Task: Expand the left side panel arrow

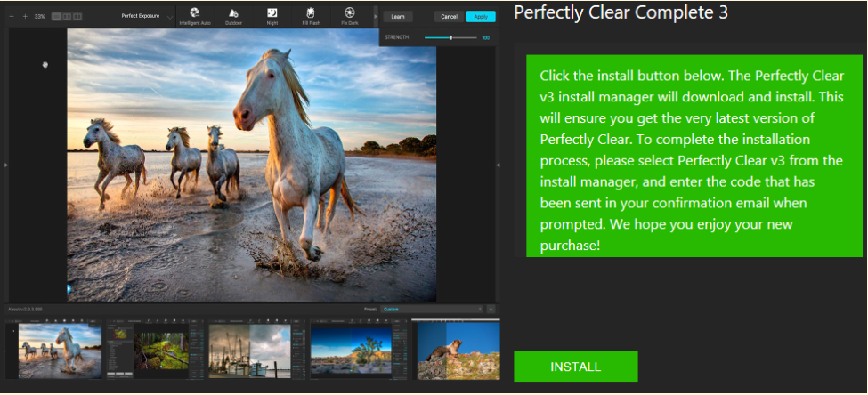Action: pyautogui.click(x=6, y=165)
